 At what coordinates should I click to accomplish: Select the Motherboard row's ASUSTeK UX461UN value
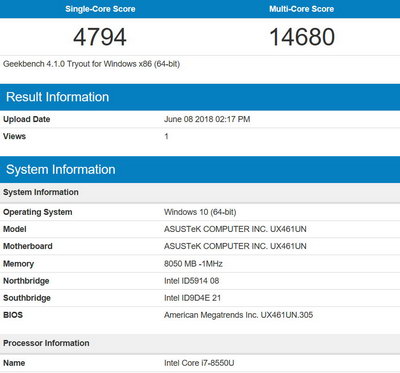(235, 246)
